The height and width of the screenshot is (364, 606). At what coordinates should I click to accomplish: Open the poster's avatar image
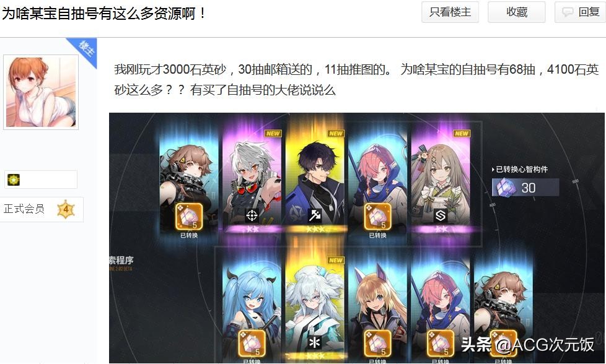point(41,92)
